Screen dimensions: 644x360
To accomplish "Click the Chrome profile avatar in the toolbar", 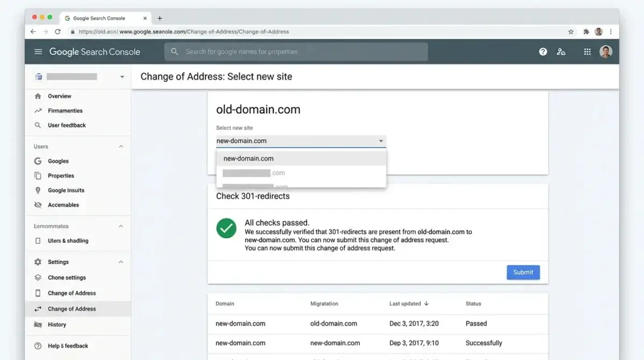I will pos(599,32).
